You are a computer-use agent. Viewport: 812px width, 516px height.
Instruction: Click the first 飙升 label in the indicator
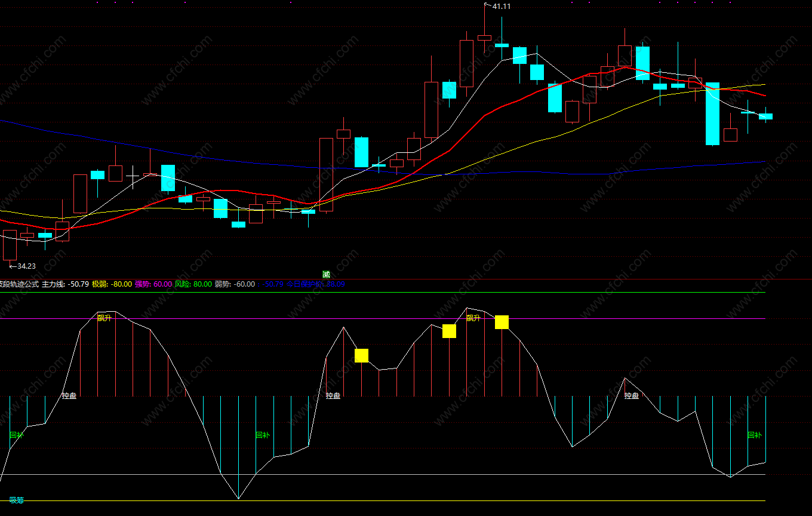104,318
